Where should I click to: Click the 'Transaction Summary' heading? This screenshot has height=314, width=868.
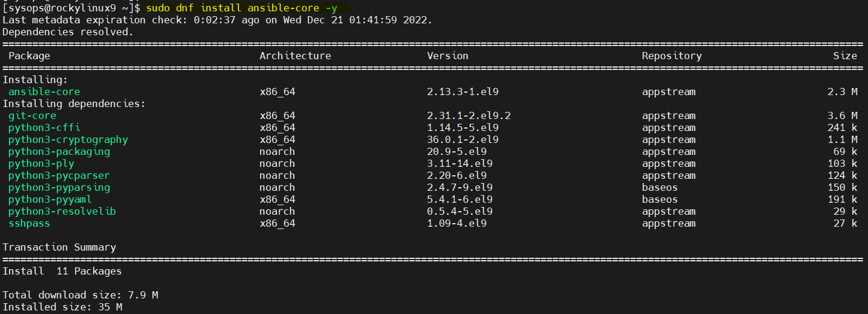pyautogui.click(x=59, y=247)
